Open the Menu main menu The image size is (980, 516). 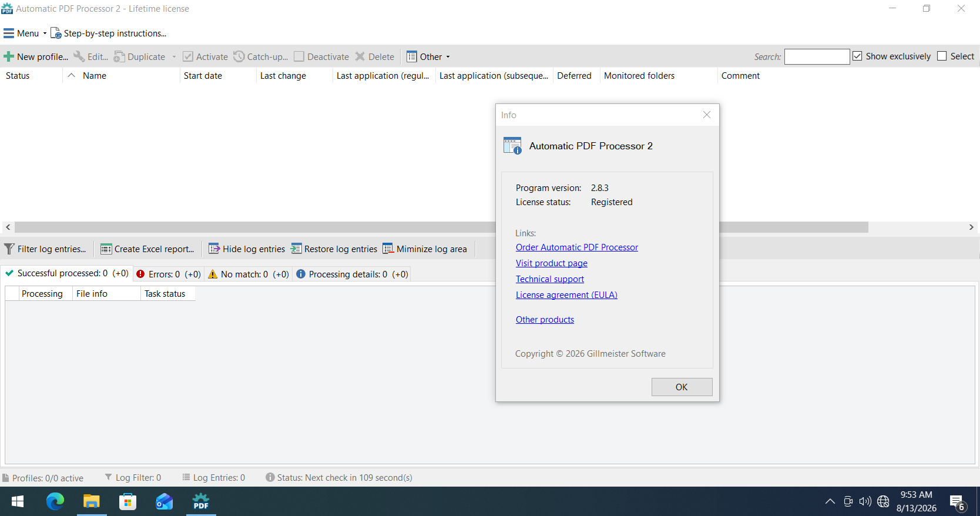click(x=25, y=33)
